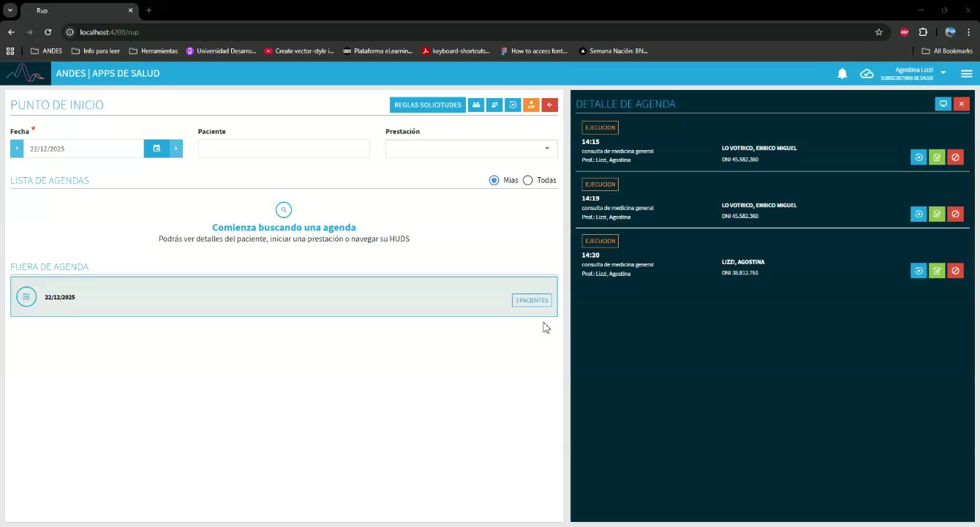Click the EJECUCION badge of 14:20 appointment
The width and height of the screenshot is (980, 527).
click(600, 241)
